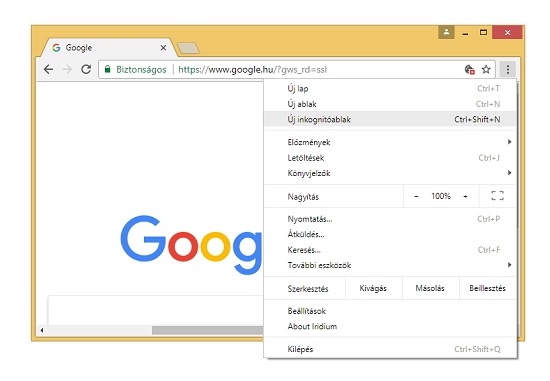Choose 'Új lap' from the menu

pos(390,88)
